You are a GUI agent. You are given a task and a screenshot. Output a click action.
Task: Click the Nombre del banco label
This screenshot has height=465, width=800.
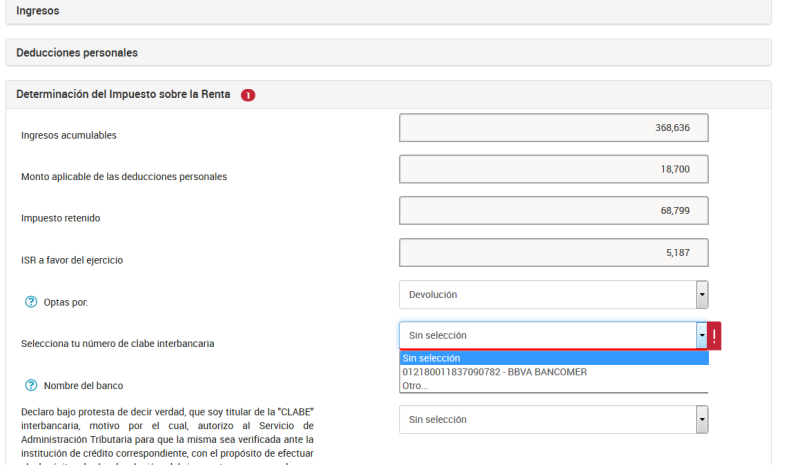pos(84,385)
